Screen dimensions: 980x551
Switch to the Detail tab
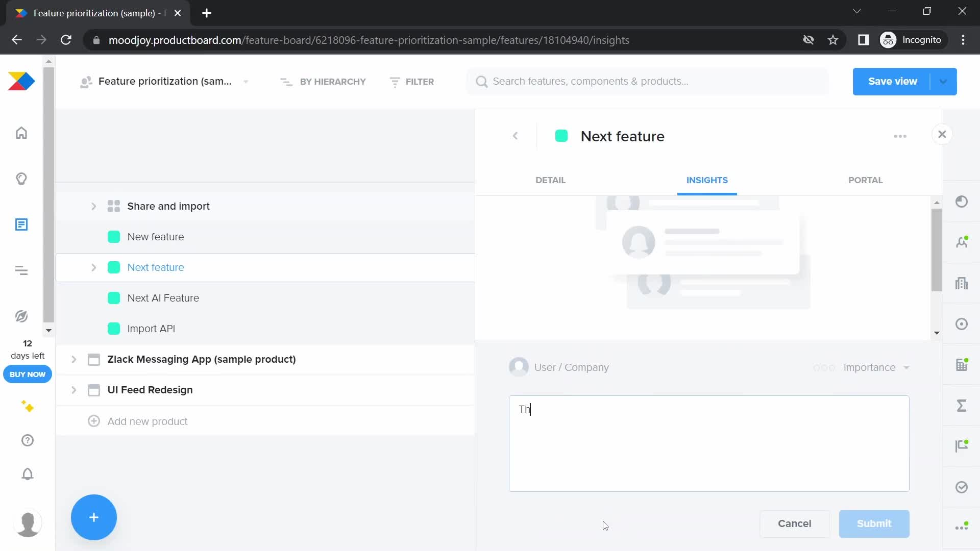pos(551,180)
